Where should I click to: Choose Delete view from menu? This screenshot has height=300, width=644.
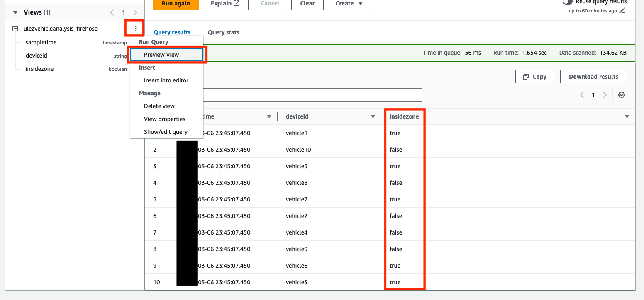(166, 106)
